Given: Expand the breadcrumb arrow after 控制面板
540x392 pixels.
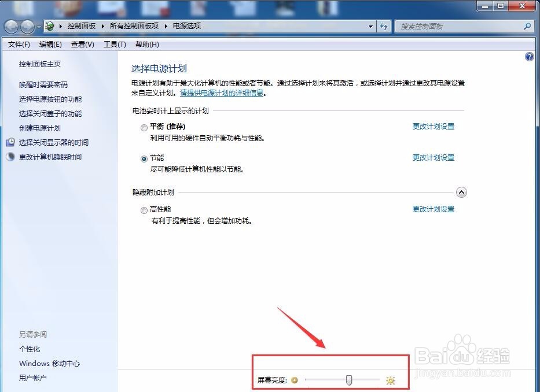Looking at the screenshot, I should click(x=102, y=26).
